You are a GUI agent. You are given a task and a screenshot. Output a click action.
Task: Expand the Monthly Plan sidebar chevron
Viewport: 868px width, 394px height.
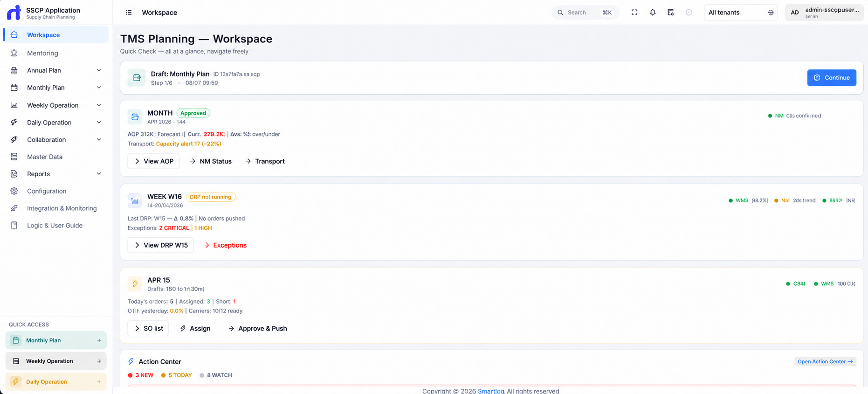point(99,88)
